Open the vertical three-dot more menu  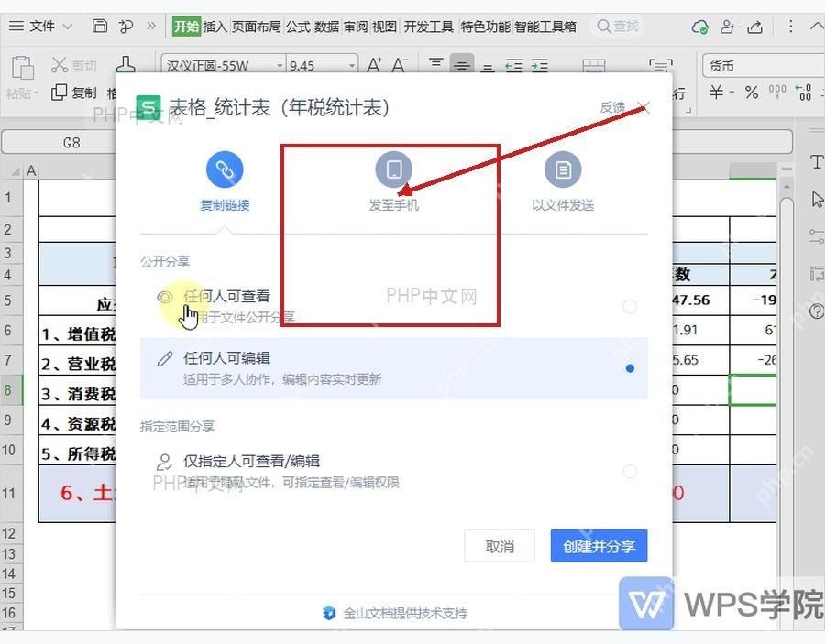790,27
